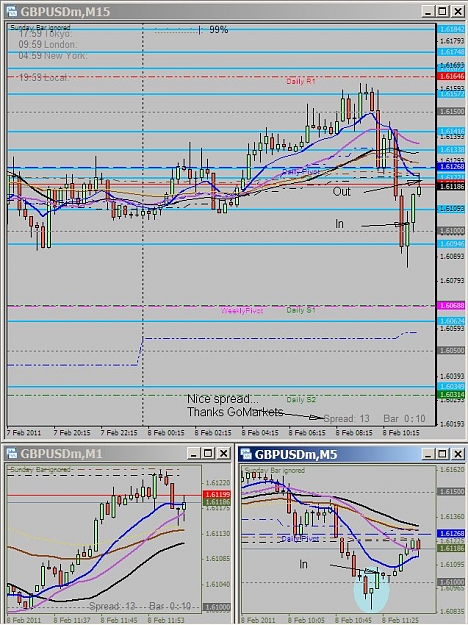The height and width of the screenshot is (625, 468).
Task: Select the WeeklyPivot label on M15 chart
Action: [x=242, y=311]
